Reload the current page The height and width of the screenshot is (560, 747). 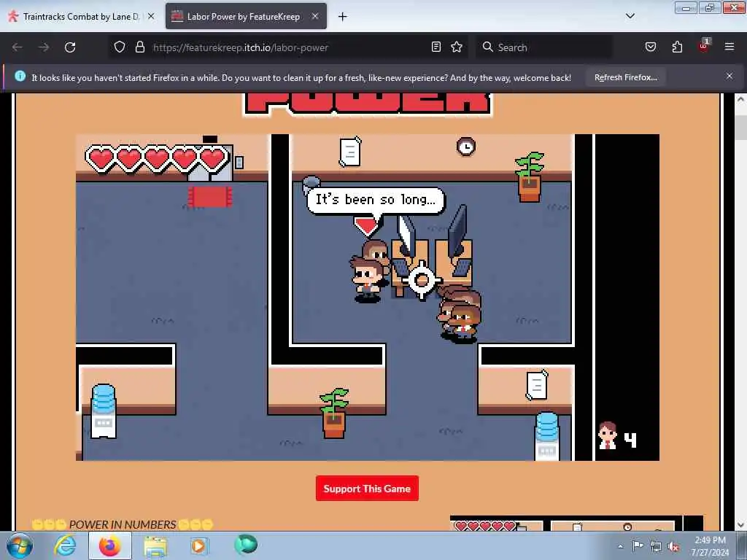click(x=70, y=47)
